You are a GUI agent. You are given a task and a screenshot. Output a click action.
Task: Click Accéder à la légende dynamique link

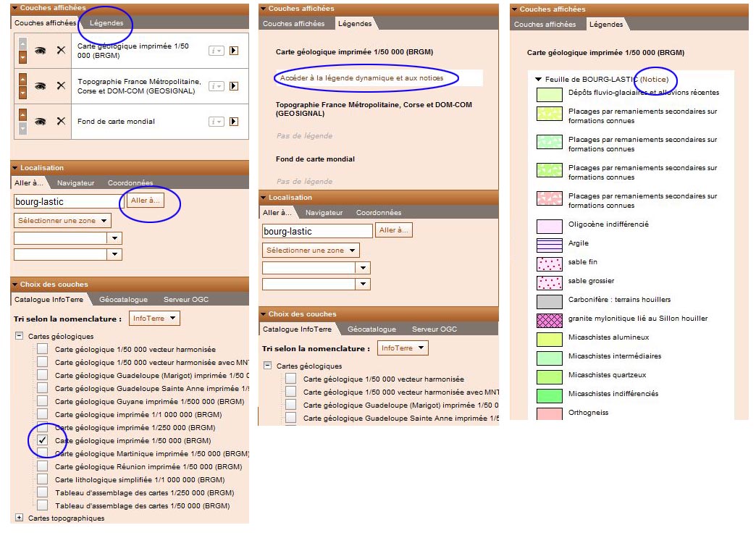pyautogui.click(x=361, y=77)
